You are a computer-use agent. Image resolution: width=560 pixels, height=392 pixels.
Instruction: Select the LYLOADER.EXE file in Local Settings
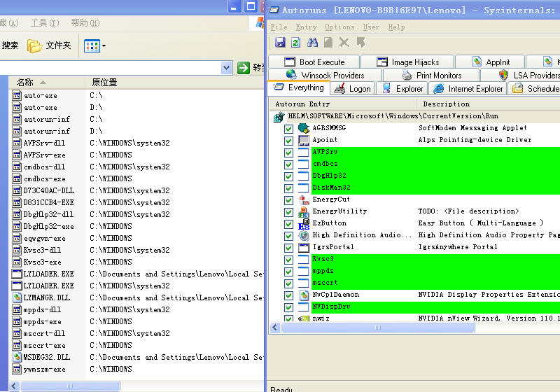click(x=48, y=274)
